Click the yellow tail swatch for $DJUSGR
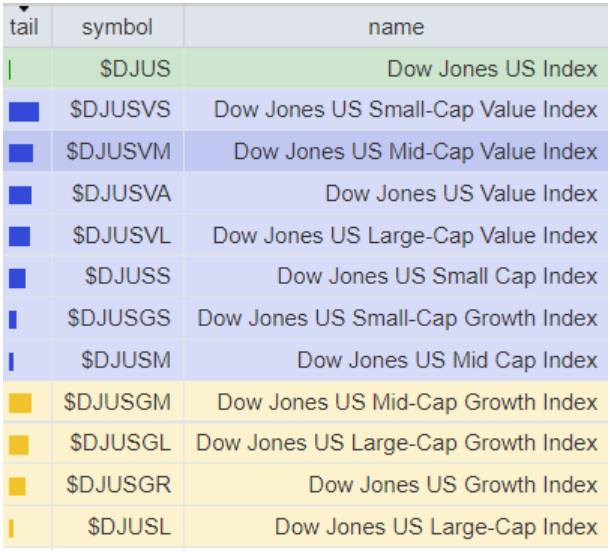Screen dimensions: 610x552 [x=17, y=486]
